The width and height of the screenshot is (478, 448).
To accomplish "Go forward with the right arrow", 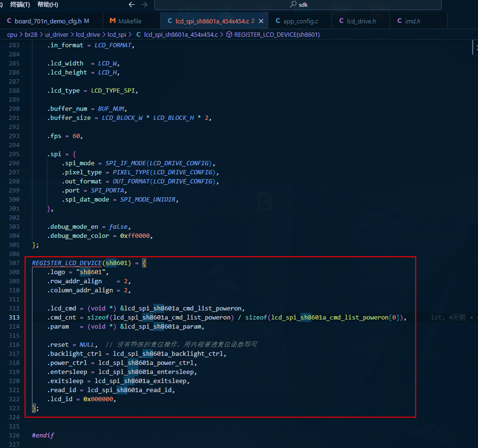I will coord(144,5).
